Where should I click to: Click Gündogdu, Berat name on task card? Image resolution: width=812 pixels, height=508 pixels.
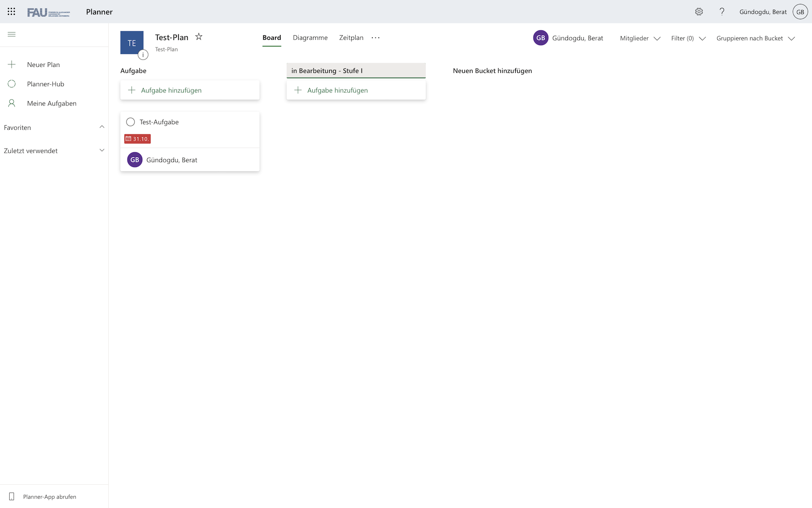172,160
